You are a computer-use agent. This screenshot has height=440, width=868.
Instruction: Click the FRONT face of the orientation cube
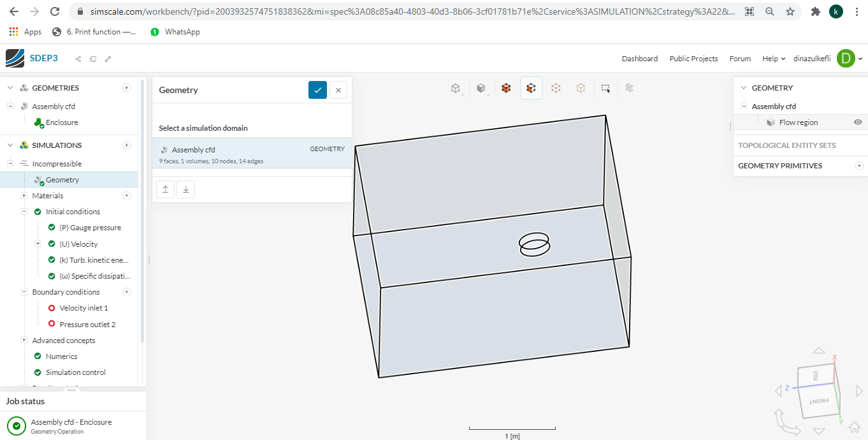point(818,401)
